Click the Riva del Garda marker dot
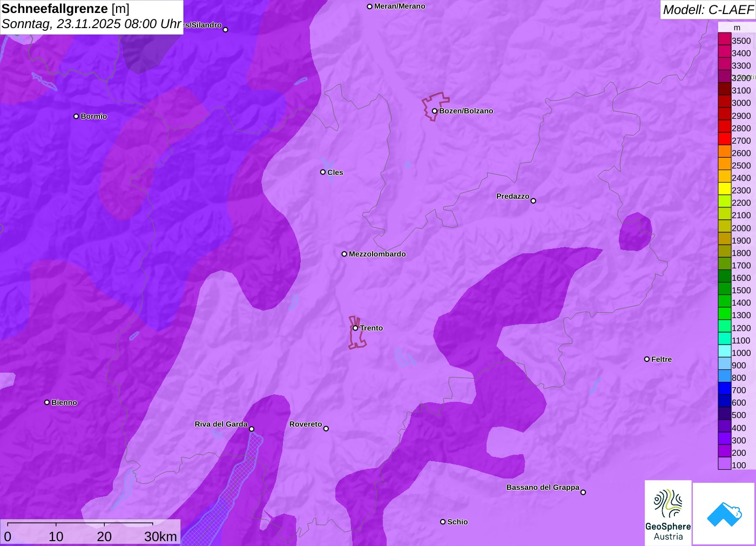The height and width of the screenshot is (546, 756). [x=252, y=429]
